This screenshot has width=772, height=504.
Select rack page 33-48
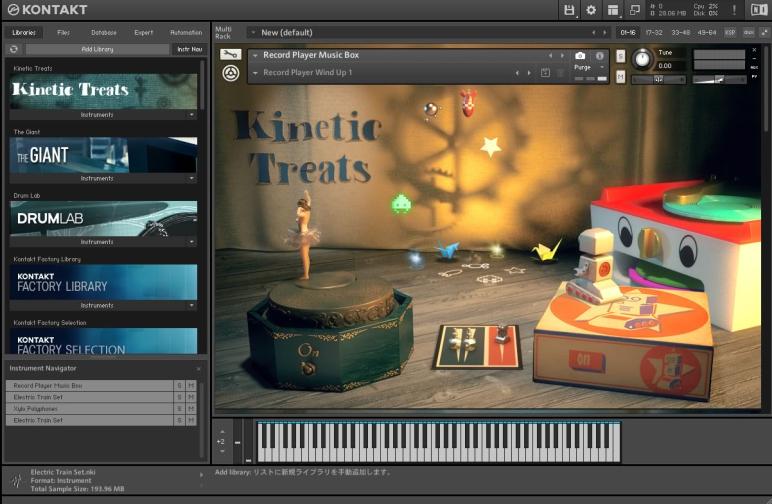[680, 32]
